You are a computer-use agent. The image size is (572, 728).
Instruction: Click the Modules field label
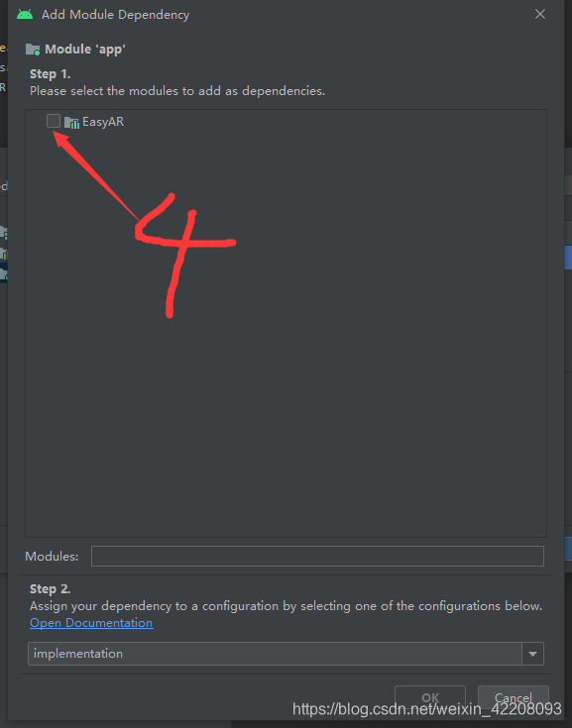(52, 557)
